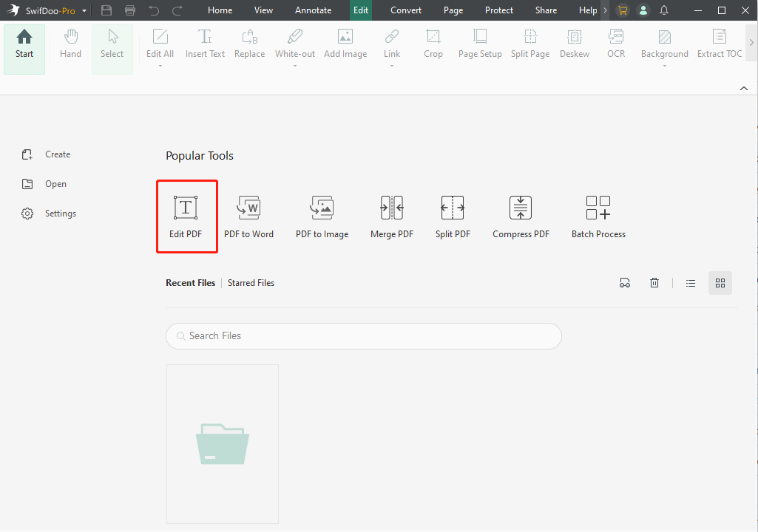Open the Edit PDF tool
758x532 pixels.
click(186, 216)
